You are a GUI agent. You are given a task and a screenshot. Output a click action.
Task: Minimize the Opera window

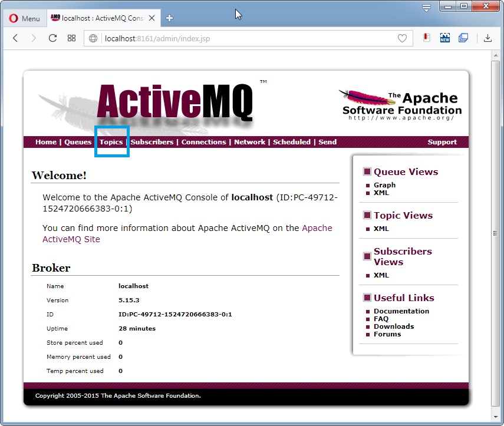448,6
